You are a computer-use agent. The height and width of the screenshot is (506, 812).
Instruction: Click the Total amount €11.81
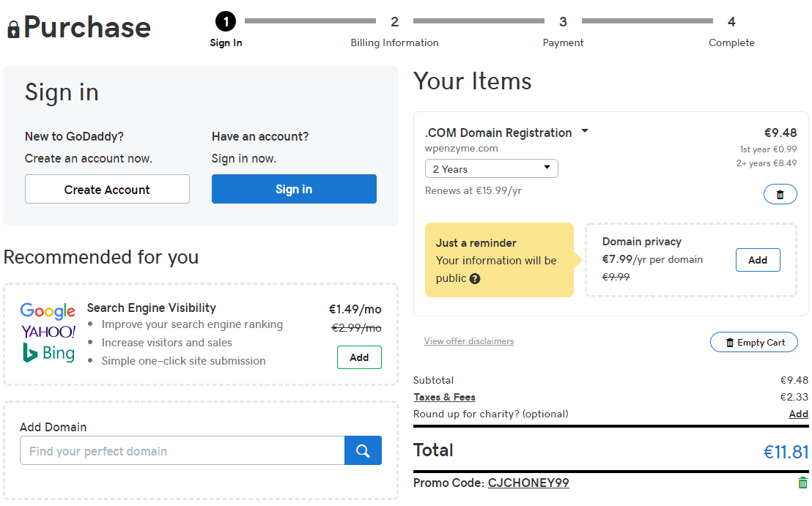tap(786, 453)
